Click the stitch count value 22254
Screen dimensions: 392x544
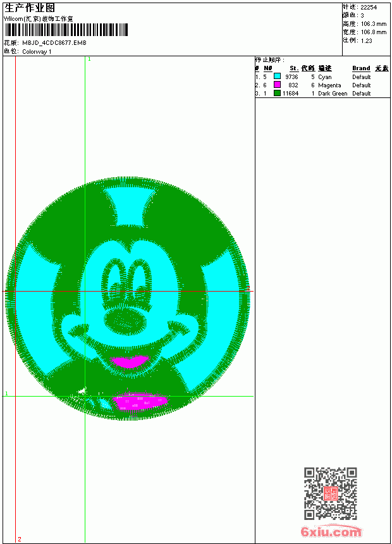pos(369,8)
